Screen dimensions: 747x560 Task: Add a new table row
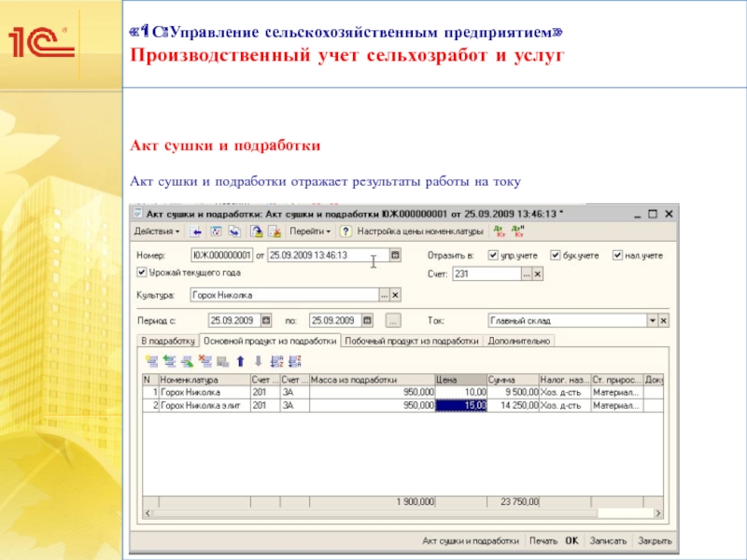(152, 361)
